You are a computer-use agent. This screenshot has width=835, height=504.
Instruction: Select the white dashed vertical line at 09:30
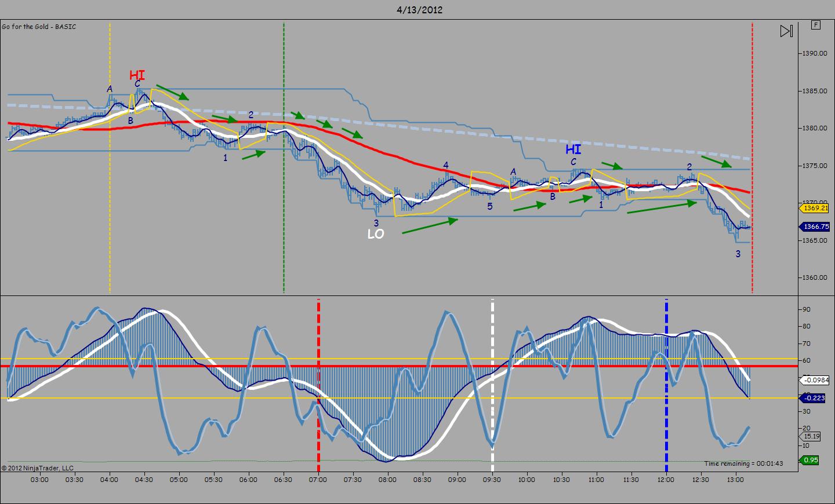[x=492, y=386]
